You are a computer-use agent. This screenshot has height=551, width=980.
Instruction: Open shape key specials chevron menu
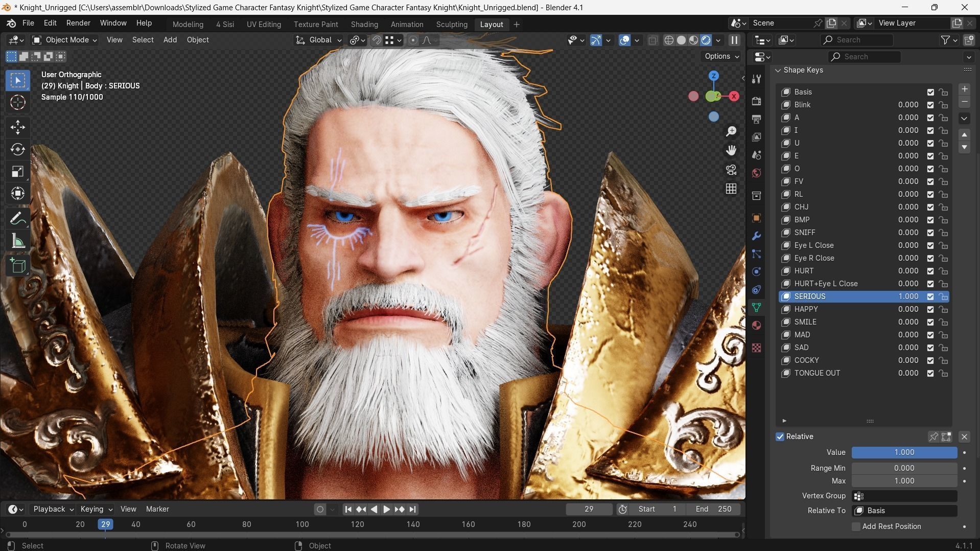tap(964, 119)
